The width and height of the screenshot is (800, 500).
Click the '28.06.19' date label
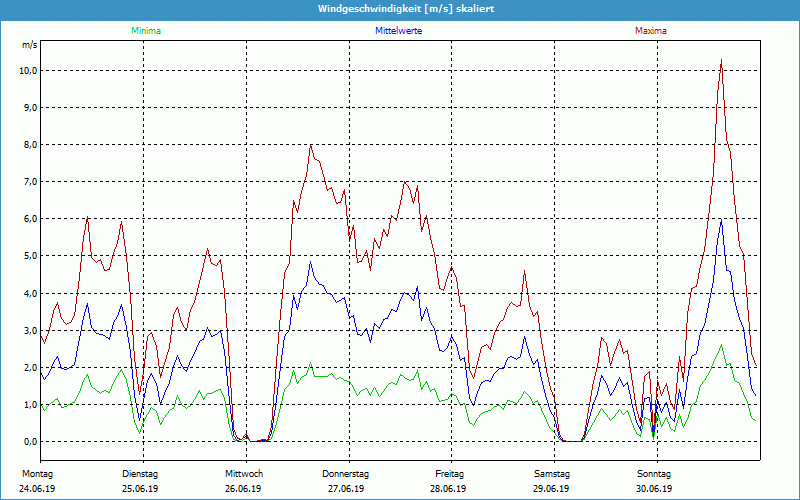click(x=448, y=488)
